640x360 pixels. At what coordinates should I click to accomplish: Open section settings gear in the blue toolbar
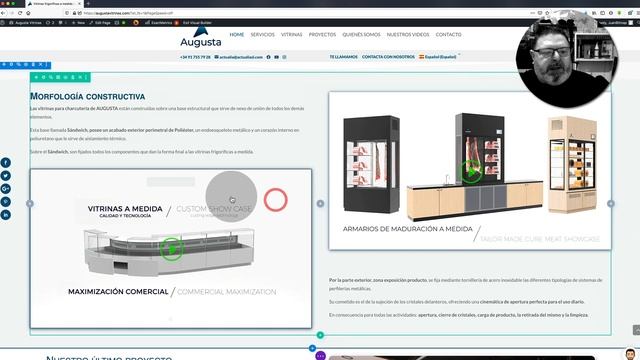(11, 64)
